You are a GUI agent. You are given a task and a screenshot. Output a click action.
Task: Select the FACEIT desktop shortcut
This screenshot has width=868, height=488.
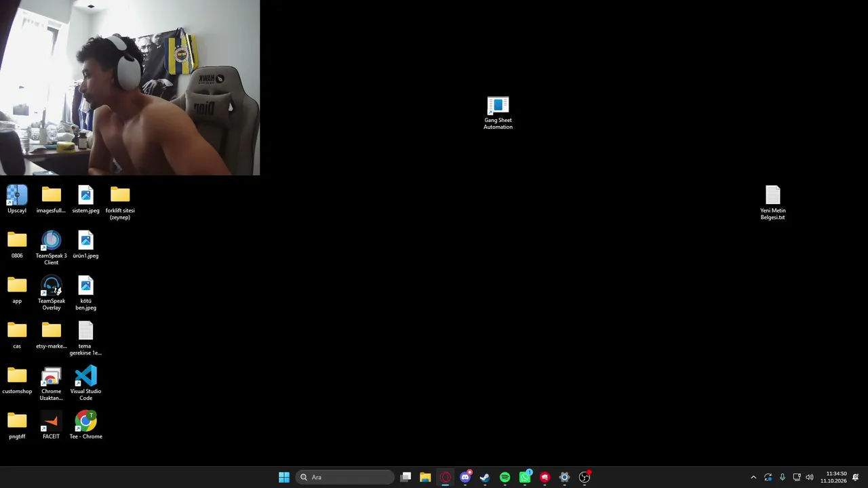click(52, 426)
